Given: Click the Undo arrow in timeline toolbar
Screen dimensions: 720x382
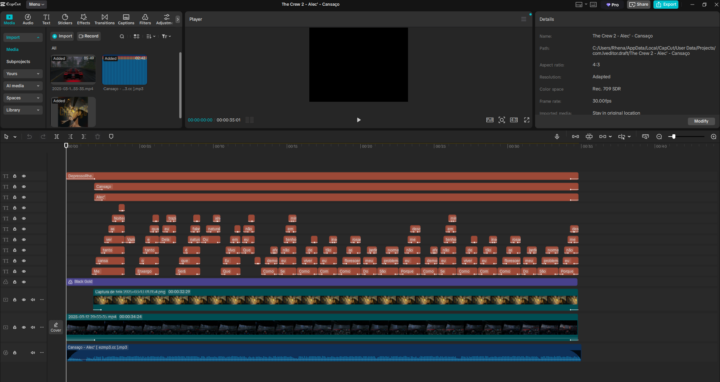Looking at the screenshot, I should point(29,136).
